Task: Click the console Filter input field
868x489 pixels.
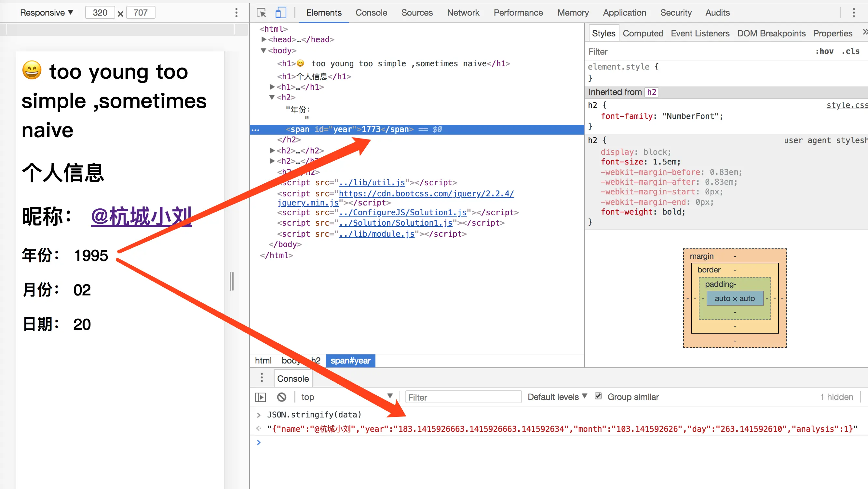Action: click(463, 397)
